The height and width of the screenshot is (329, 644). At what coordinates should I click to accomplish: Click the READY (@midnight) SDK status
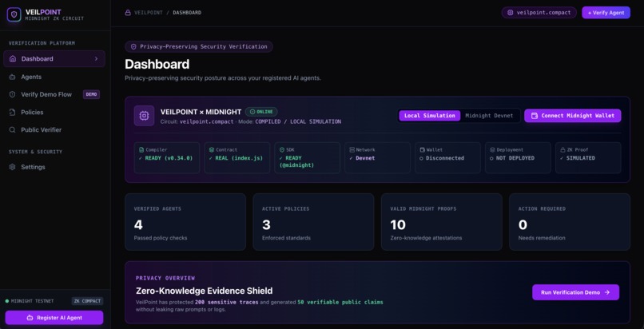[x=296, y=161]
